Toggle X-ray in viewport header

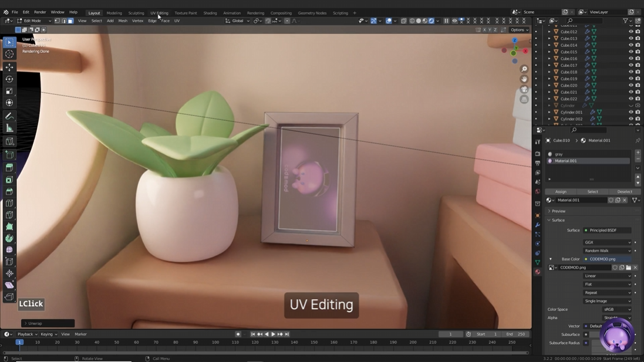(404, 21)
